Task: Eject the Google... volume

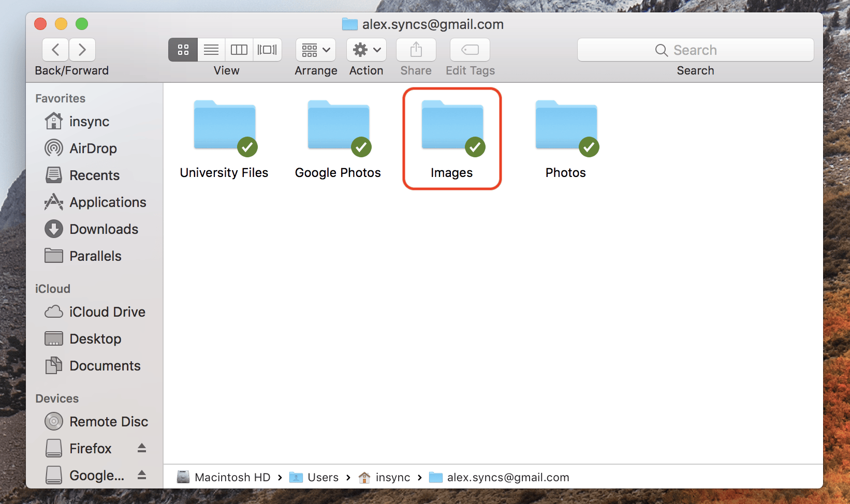Action: click(x=142, y=475)
